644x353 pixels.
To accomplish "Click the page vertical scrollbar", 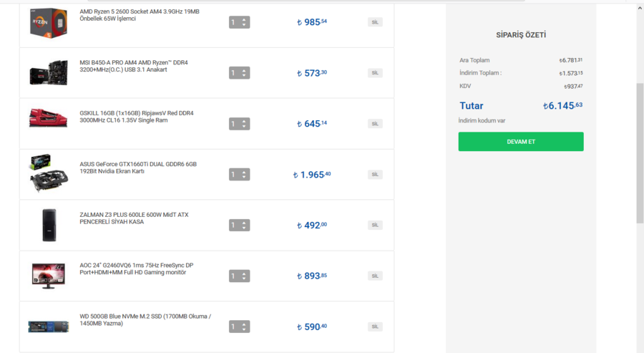I will coord(640,150).
